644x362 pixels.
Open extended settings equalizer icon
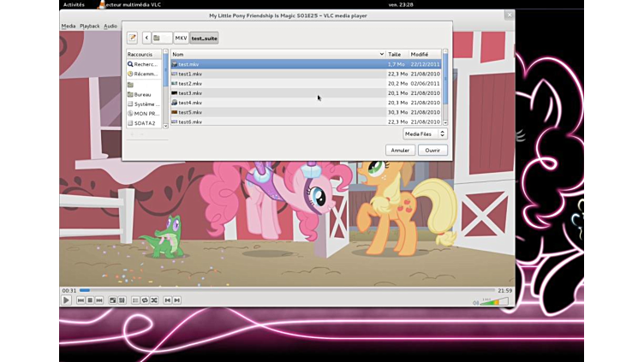[122, 300]
